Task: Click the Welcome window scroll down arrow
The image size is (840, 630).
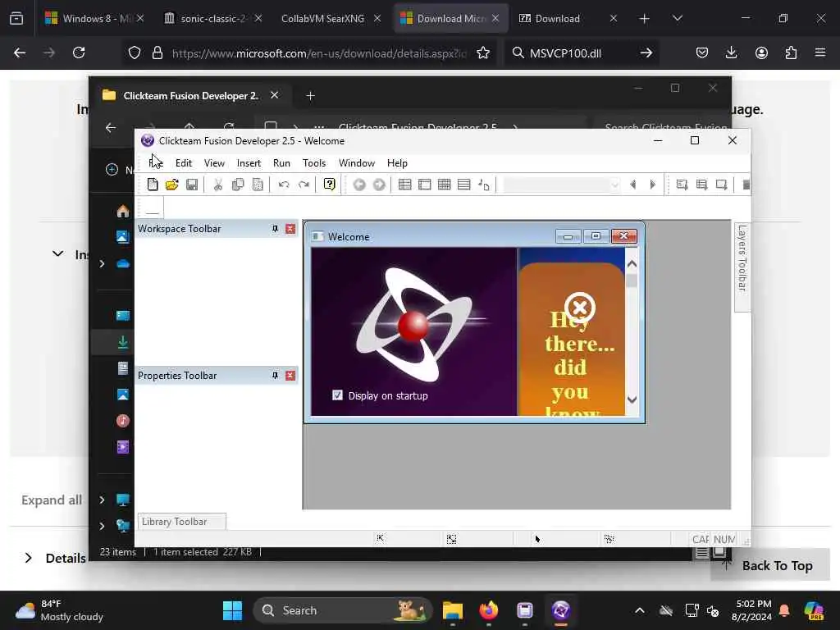Action: 632,399
